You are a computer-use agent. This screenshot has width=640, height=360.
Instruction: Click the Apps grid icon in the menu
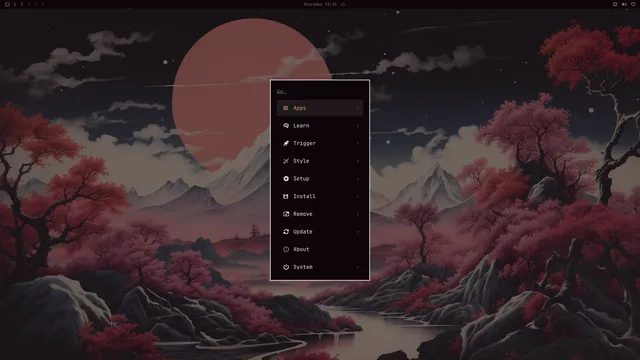pyautogui.click(x=286, y=108)
